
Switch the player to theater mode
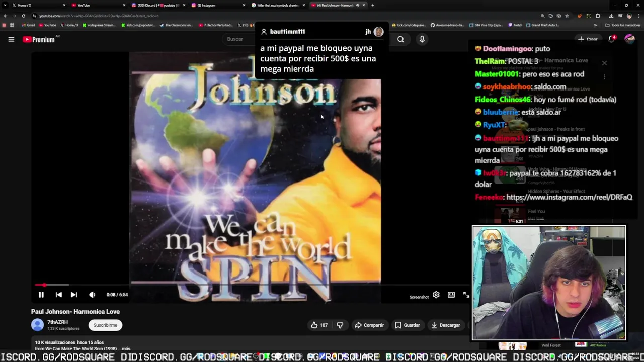[x=451, y=295]
